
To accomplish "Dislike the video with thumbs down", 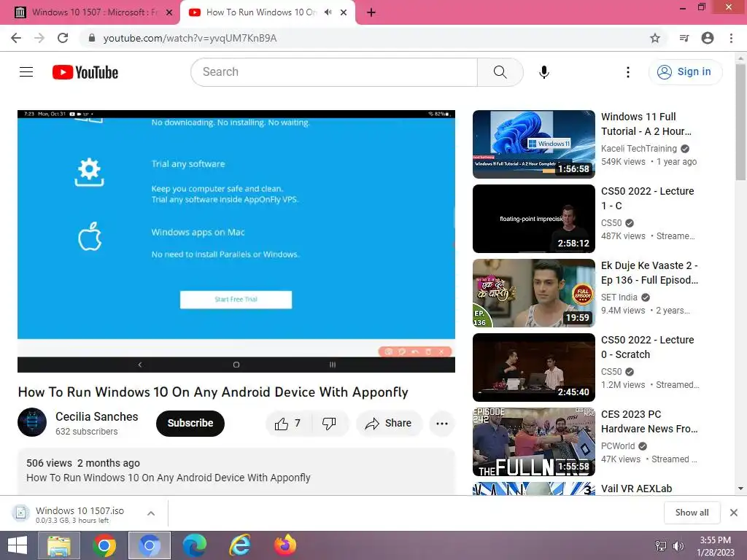I will click(329, 424).
